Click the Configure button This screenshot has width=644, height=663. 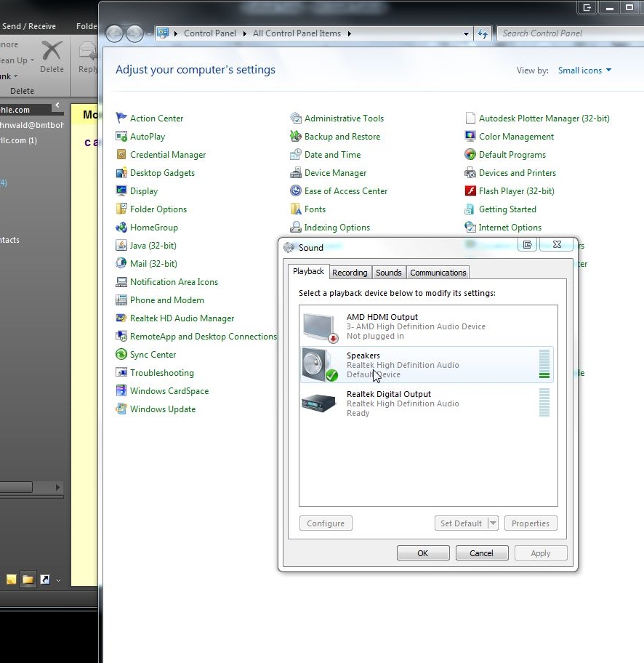(326, 523)
